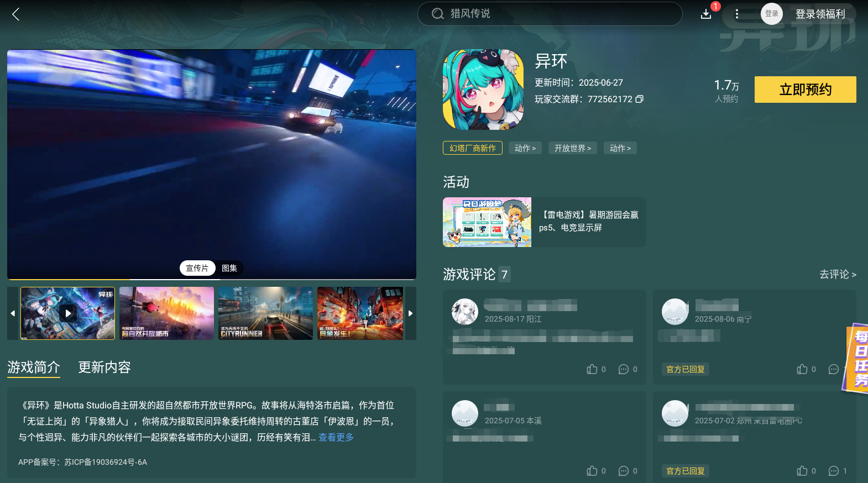Click 登录领福利 in the top bar
The image size is (868, 483).
(x=820, y=14)
